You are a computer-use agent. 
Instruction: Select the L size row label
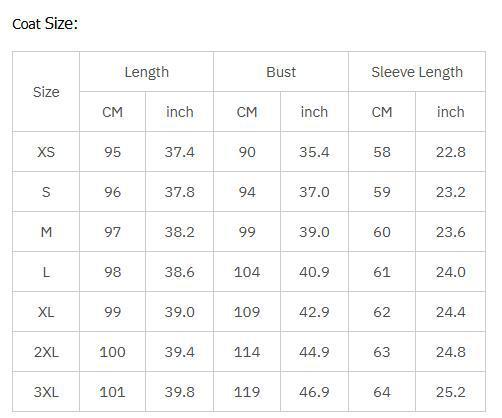(x=46, y=272)
